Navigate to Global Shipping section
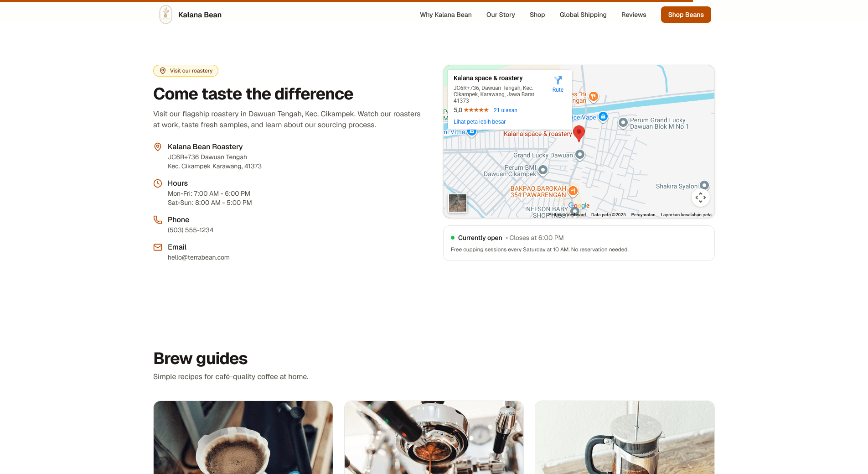This screenshot has height=474, width=868. (583, 15)
